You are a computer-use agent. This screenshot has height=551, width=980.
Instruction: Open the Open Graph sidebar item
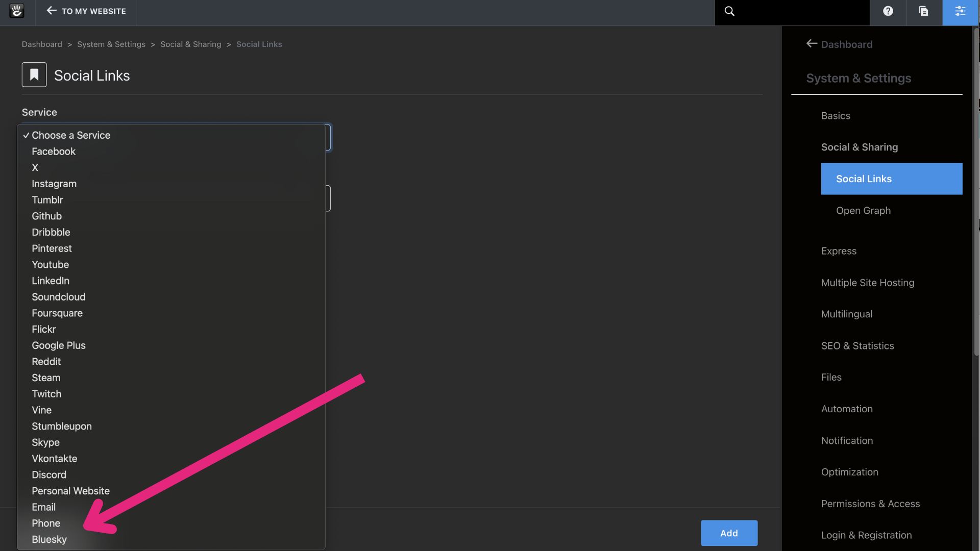(863, 210)
